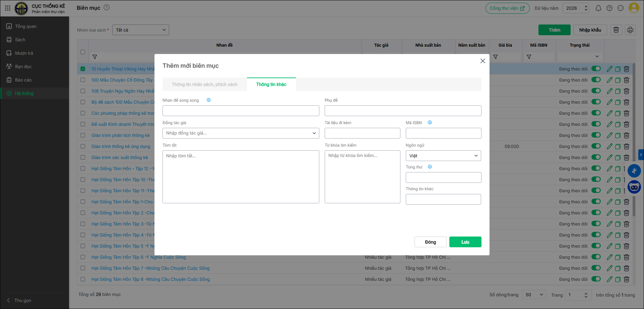This screenshot has width=644, height=309.
Task: Click the edit pencil in the first row
Action: coord(609,69)
